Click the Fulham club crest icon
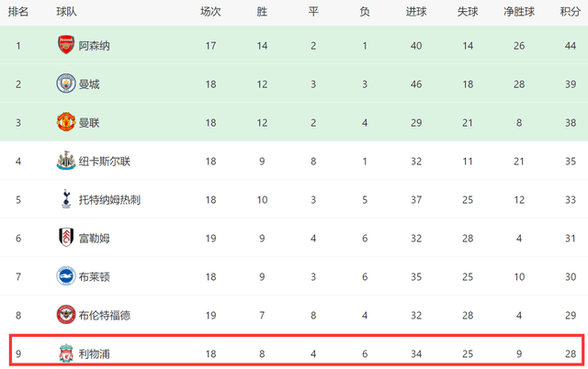 (x=66, y=238)
